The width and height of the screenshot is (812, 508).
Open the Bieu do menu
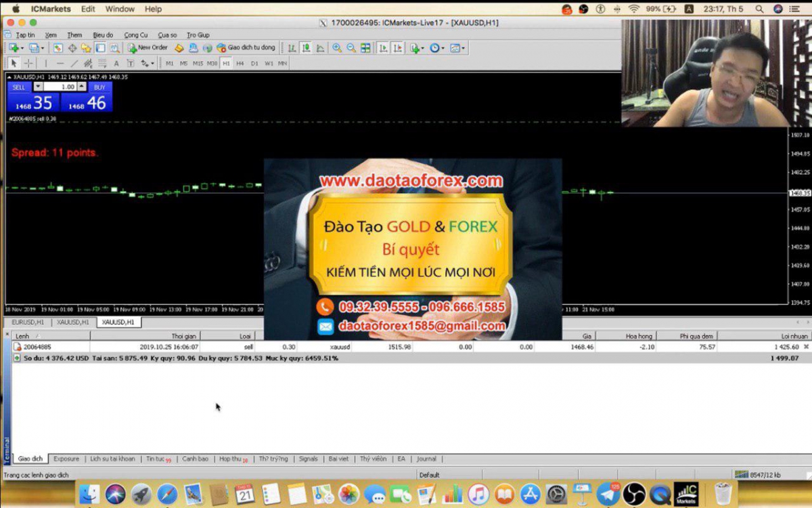[103, 35]
